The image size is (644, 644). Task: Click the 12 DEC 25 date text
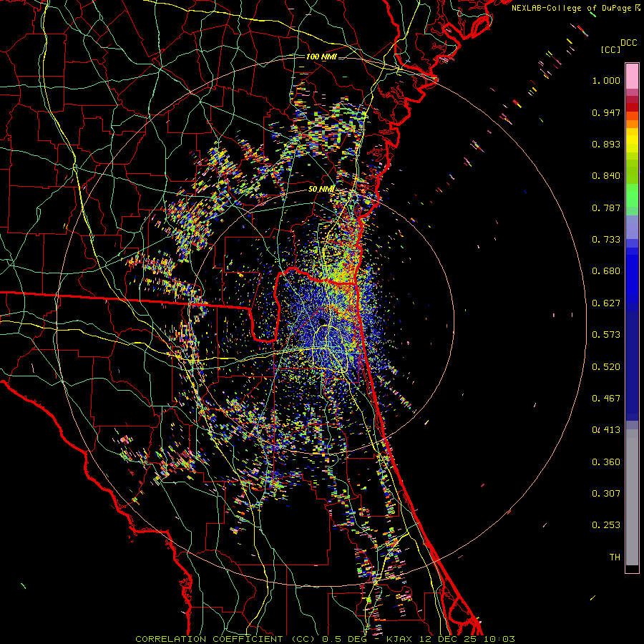(448, 639)
